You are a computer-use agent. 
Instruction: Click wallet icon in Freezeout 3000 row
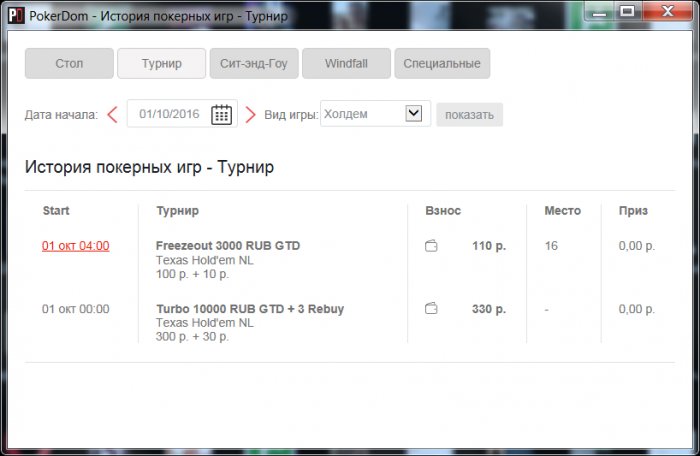[431, 246]
